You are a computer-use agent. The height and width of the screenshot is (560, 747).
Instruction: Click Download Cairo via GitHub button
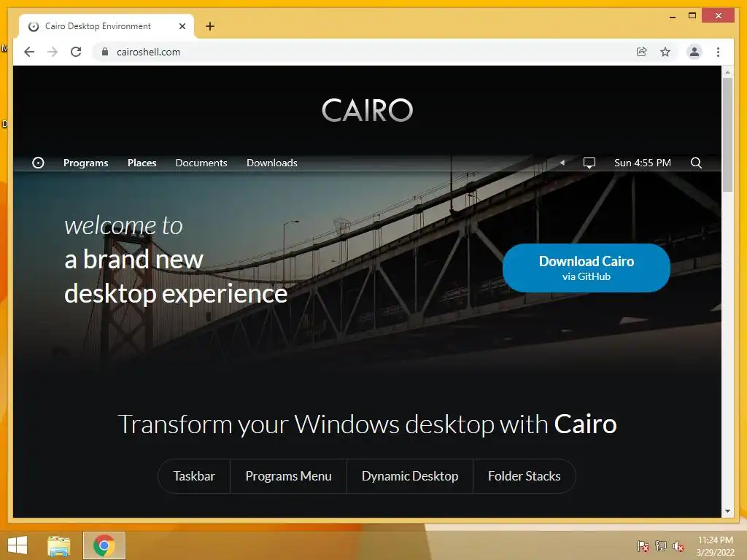click(587, 268)
